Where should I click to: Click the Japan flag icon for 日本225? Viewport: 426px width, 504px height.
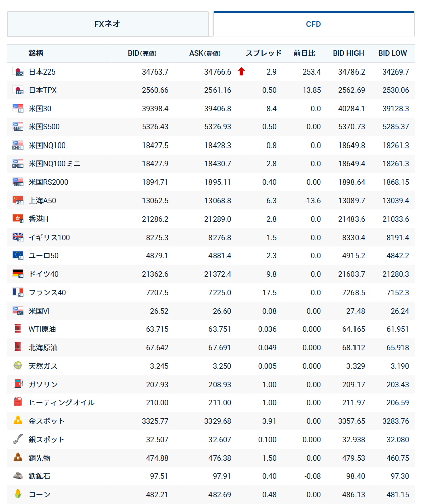click(x=18, y=72)
